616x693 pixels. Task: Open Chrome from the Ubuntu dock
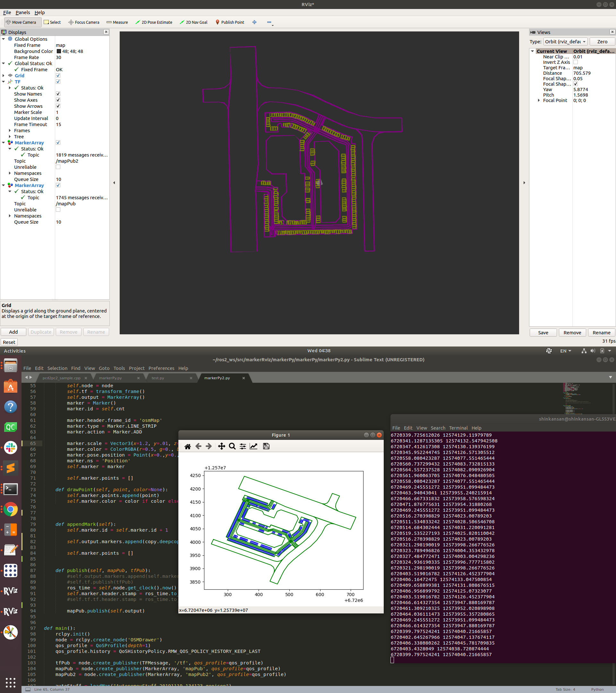pos(11,509)
